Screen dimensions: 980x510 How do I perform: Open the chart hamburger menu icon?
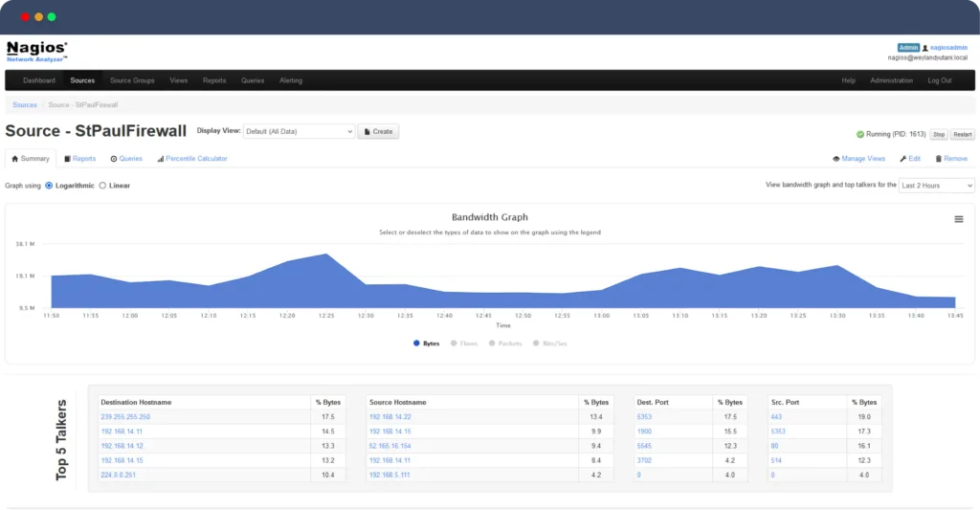[958, 219]
